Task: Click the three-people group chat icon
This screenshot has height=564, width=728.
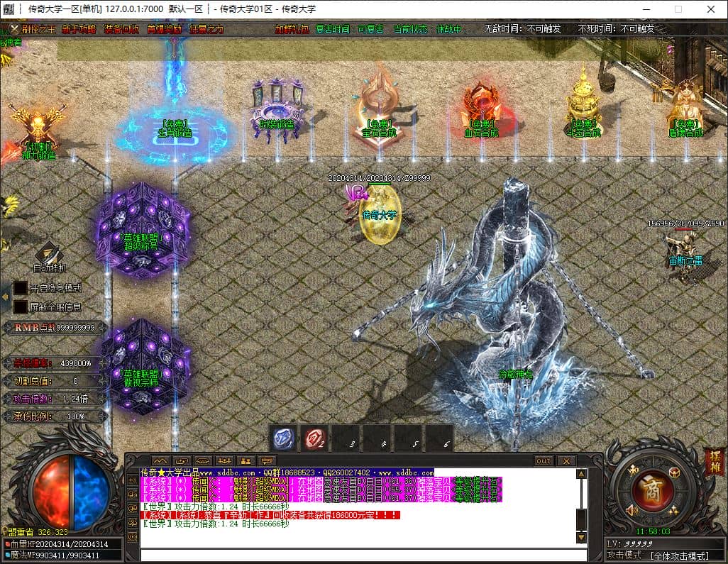Action: click(224, 460)
